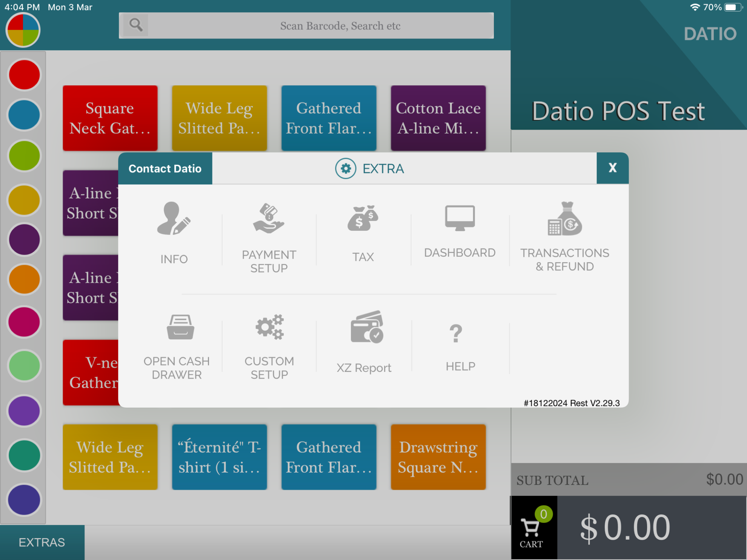Image resolution: width=747 pixels, height=560 pixels.
Task: Close the EXTRA dialog
Action: (x=612, y=168)
